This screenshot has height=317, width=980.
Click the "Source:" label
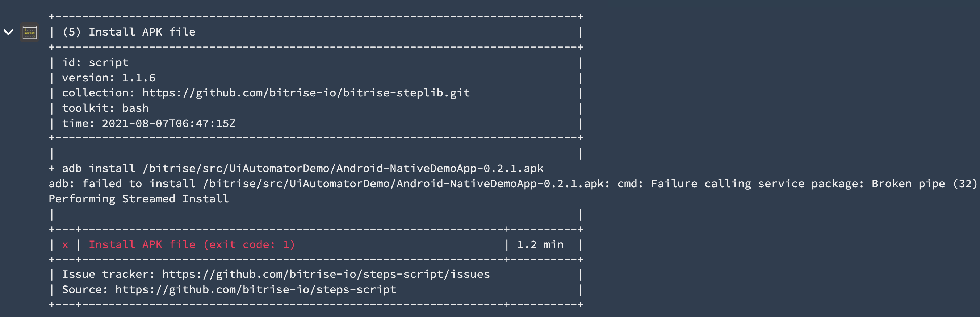click(x=84, y=289)
